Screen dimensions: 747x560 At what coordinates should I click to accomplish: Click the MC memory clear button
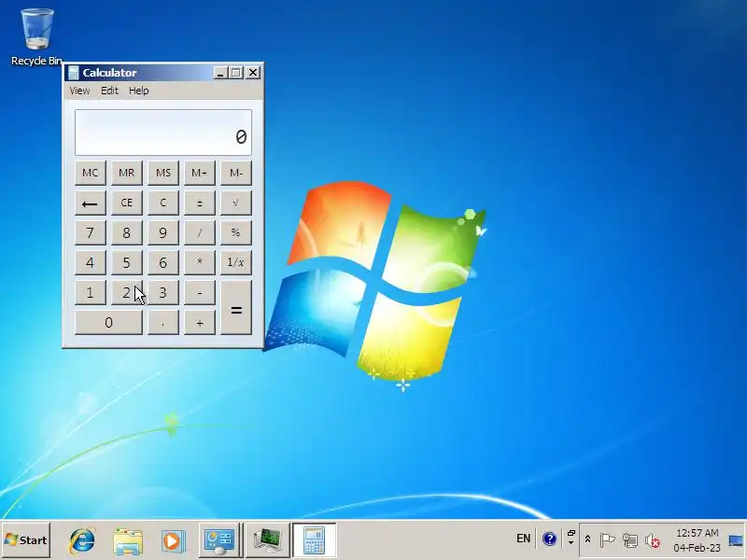tap(90, 173)
